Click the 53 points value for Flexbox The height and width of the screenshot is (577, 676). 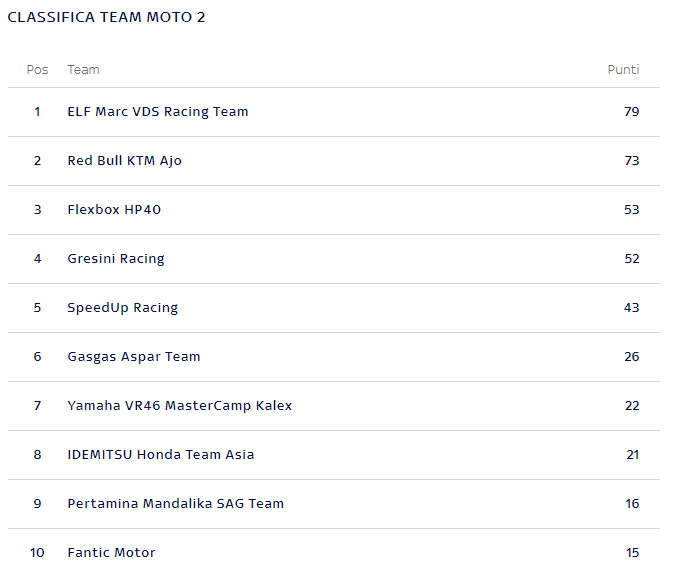632,210
